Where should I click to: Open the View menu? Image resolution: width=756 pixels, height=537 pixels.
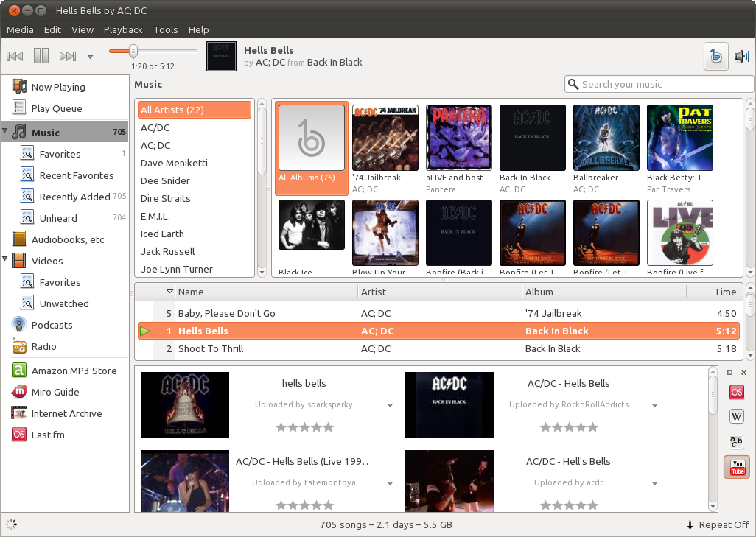(83, 29)
